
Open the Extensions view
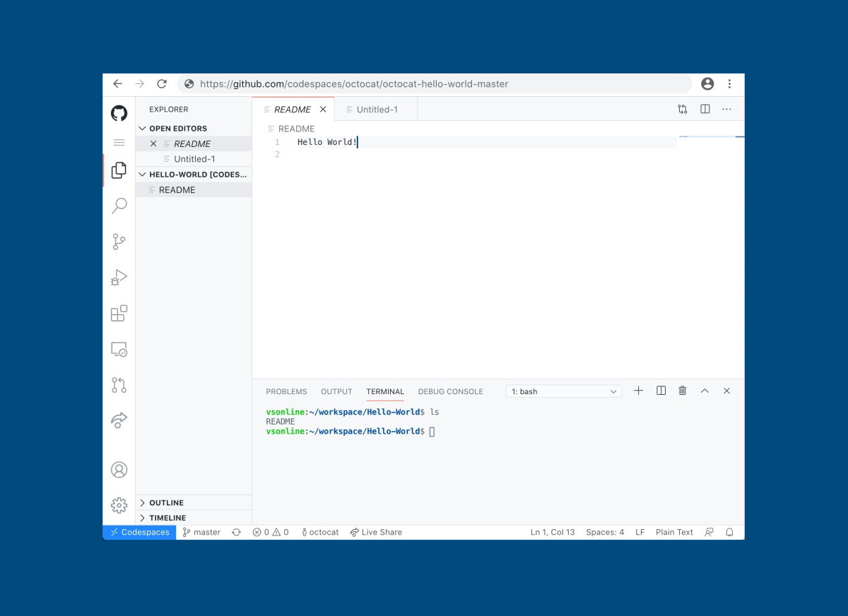tap(119, 313)
